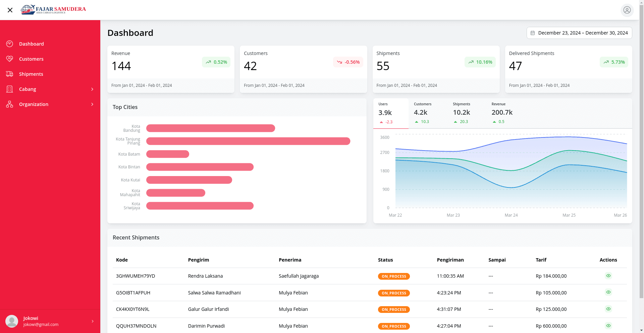644x333 pixels.
Task: Click the Kota Kutai bar
Action: tap(189, 180)
